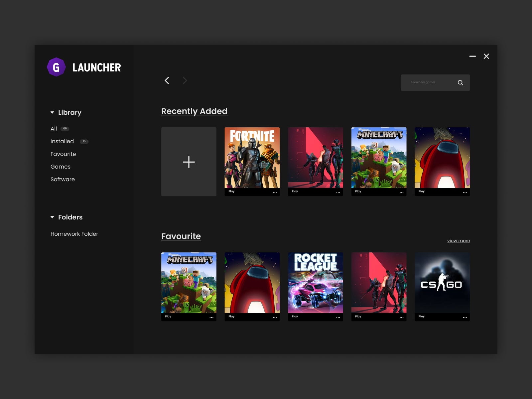Open Fortnite more options dots

[x=275, y=192]
